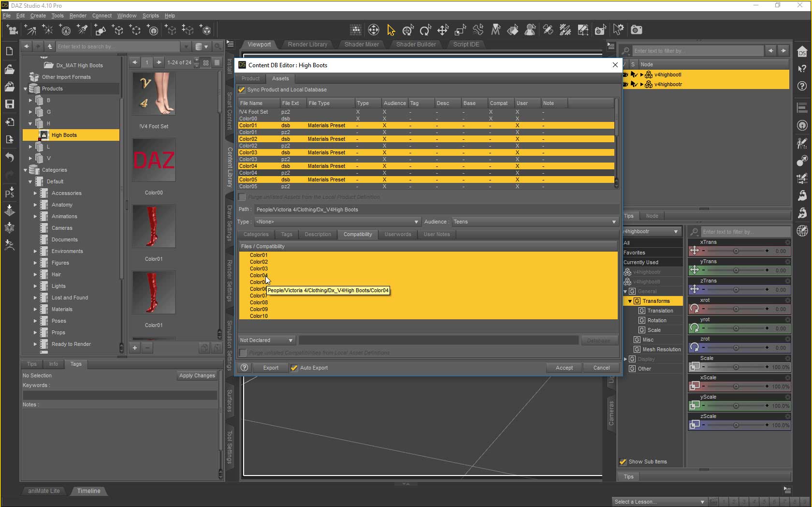Click xrot rotation icon in Parameters
812x507 pixels.
click(695, 309)
